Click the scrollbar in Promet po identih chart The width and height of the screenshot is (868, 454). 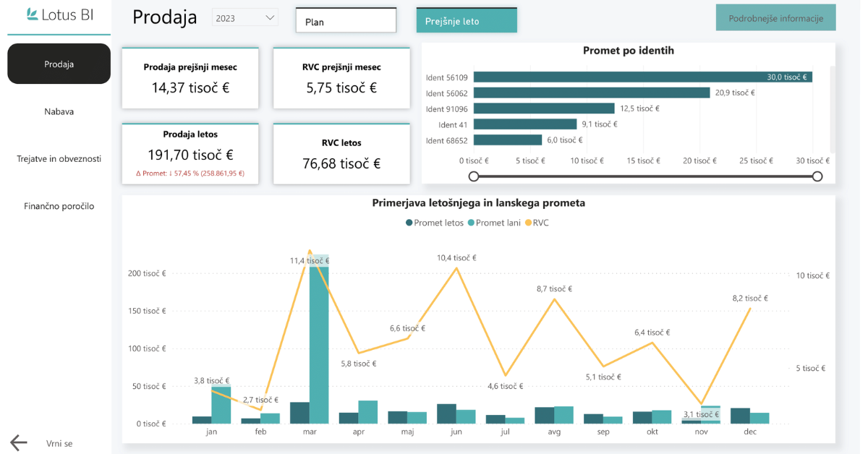(832, 108)
